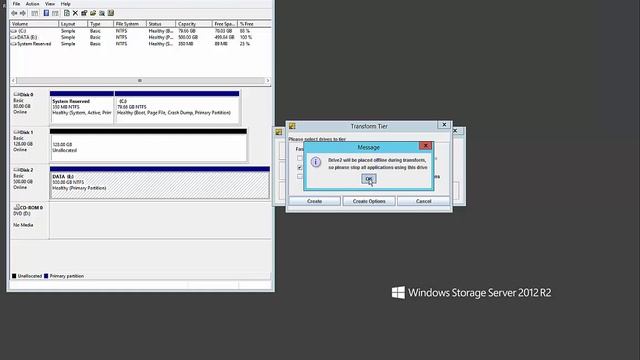Screen dimensions: 640x360
Task: Select the DATA (E:) partition on Disk 2
Action: point(160,183)
